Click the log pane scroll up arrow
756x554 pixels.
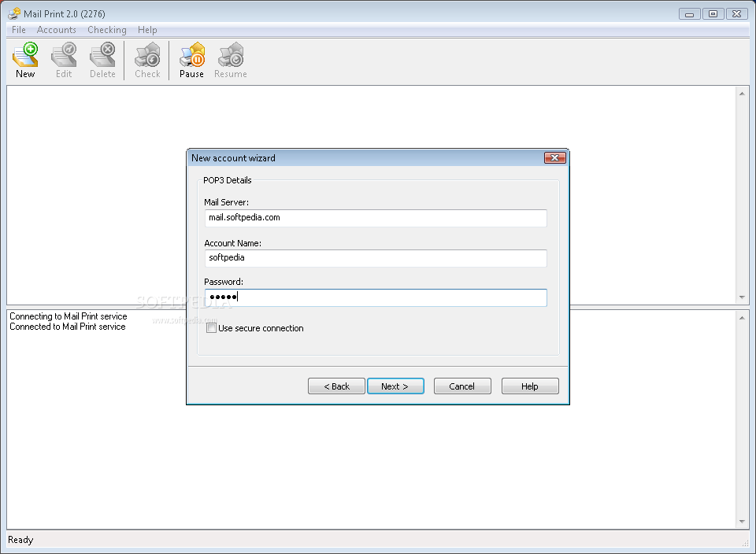[742, 318]
